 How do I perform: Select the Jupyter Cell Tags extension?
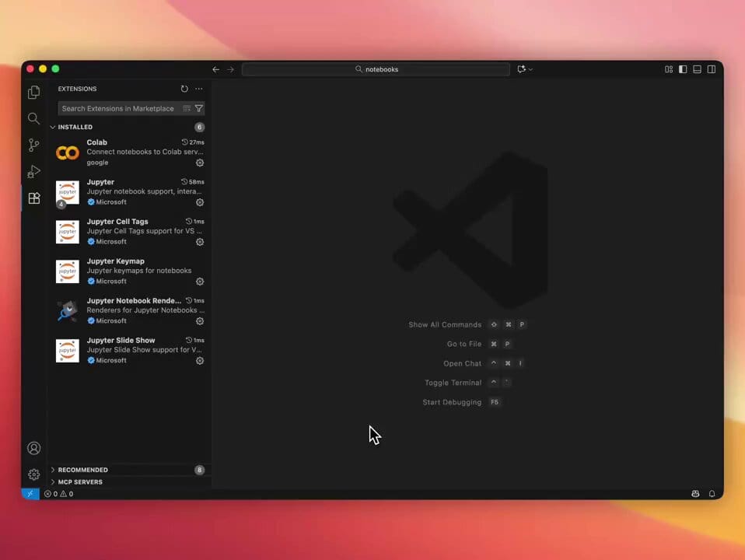click(129, 232)
